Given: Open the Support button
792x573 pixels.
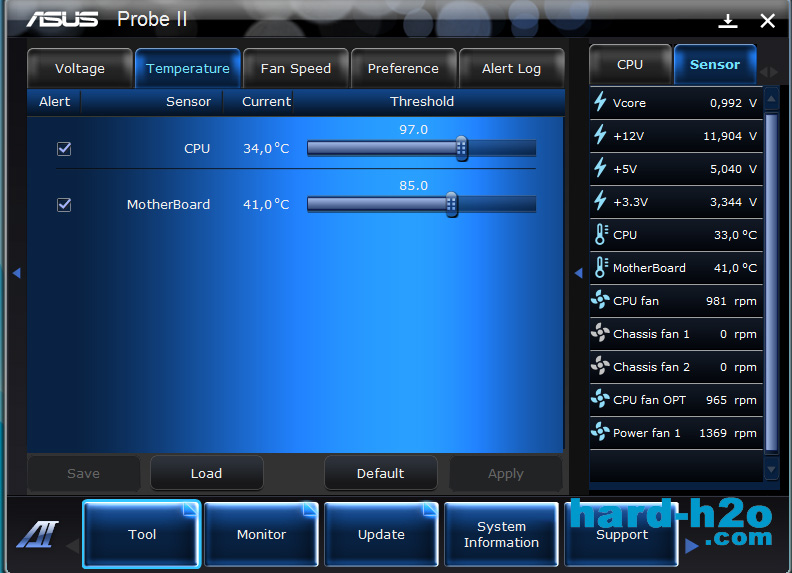Looking at the screenshot, I should [x=622, y=534].
